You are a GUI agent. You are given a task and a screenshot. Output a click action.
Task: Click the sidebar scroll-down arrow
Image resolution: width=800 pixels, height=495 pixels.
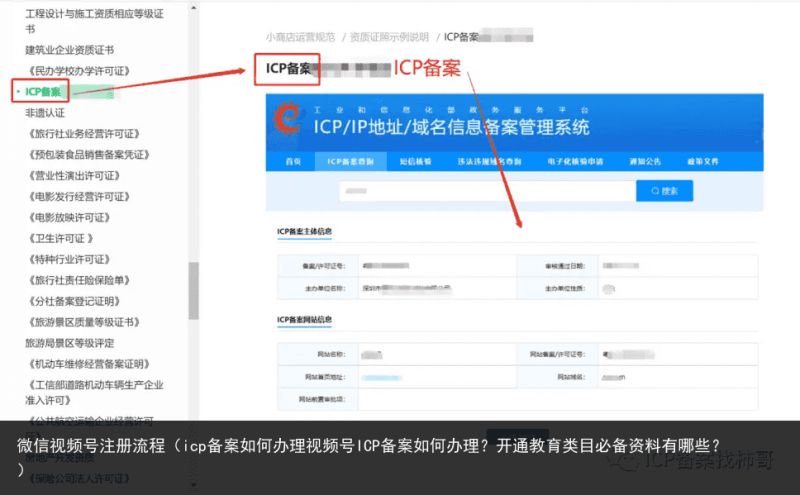click(x=193, y=484)
